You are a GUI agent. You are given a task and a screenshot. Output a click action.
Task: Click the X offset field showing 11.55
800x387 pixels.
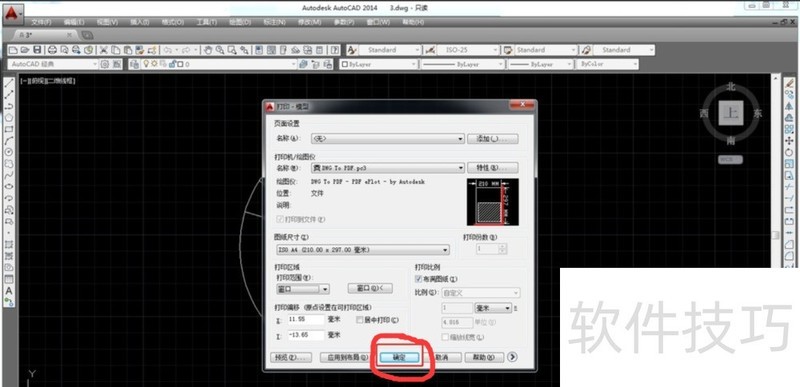(305, 320)
